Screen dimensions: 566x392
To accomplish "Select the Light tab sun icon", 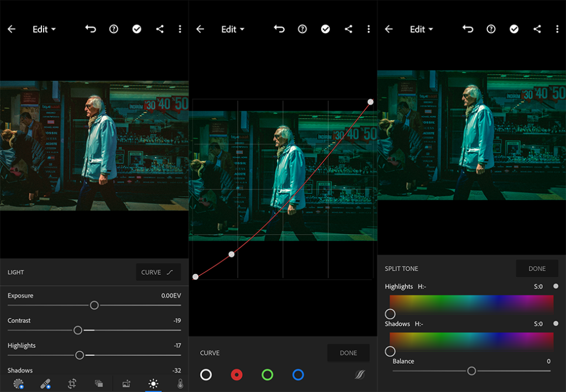I will [154, 384].
